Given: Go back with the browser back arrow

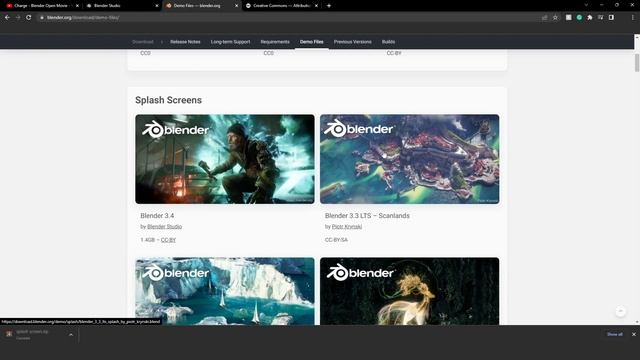Looking at the screenshot, I should click(7, 18).
